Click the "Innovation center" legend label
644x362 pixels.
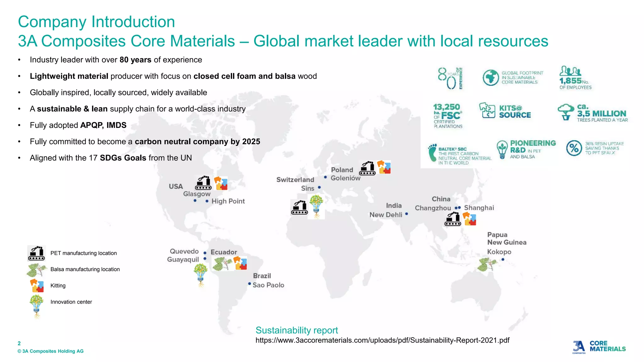coord(71,302)
